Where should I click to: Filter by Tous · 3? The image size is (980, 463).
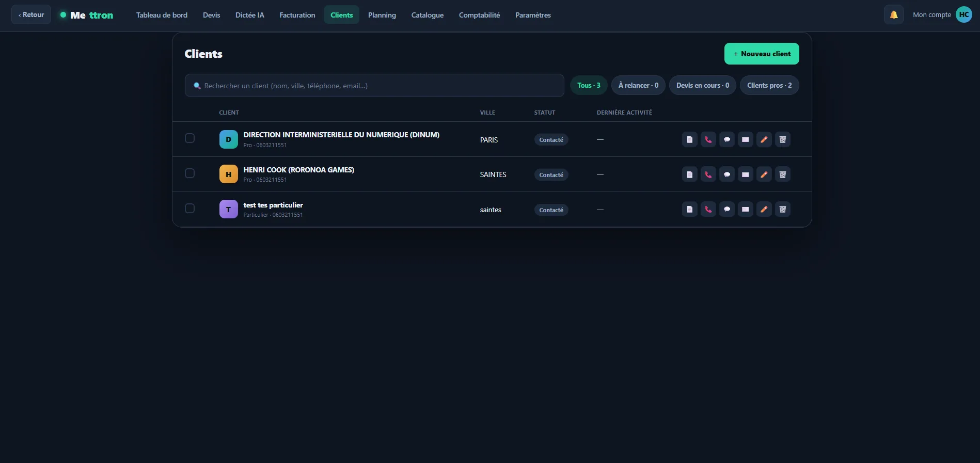(x=589, y=85)
